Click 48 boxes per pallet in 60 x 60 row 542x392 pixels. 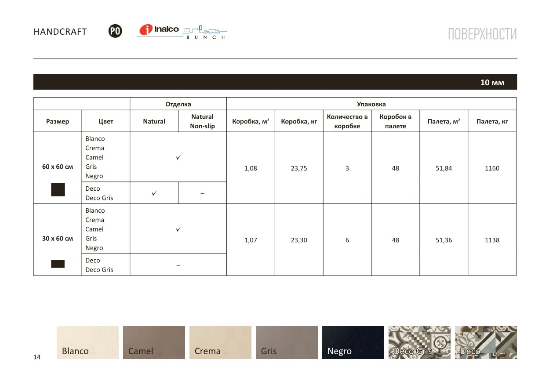pyautogui.click(x=396, y=168)
